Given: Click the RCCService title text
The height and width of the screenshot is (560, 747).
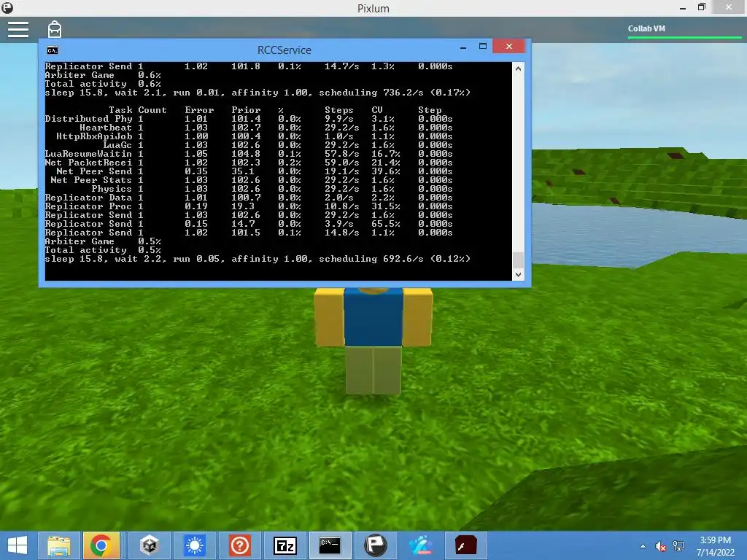Looking at the screenshot, I should 285,50.
